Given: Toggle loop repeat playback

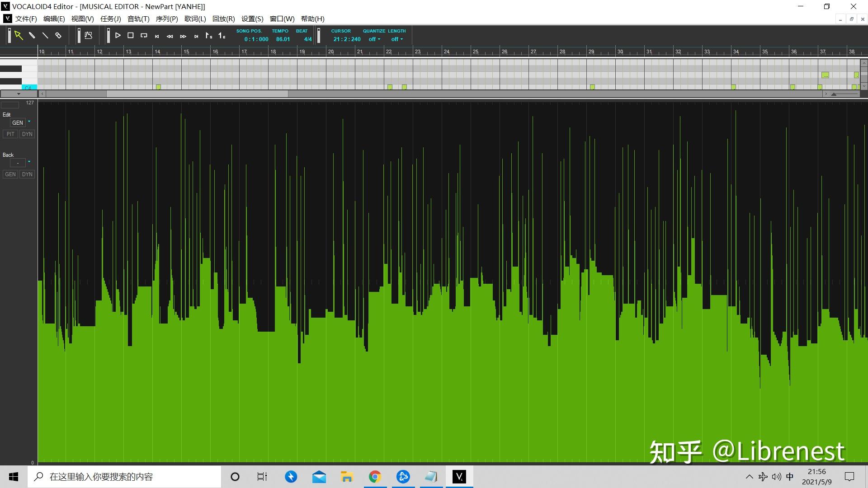Looking at the screenshot, I should pyautogui.click(x=144, y=35).
